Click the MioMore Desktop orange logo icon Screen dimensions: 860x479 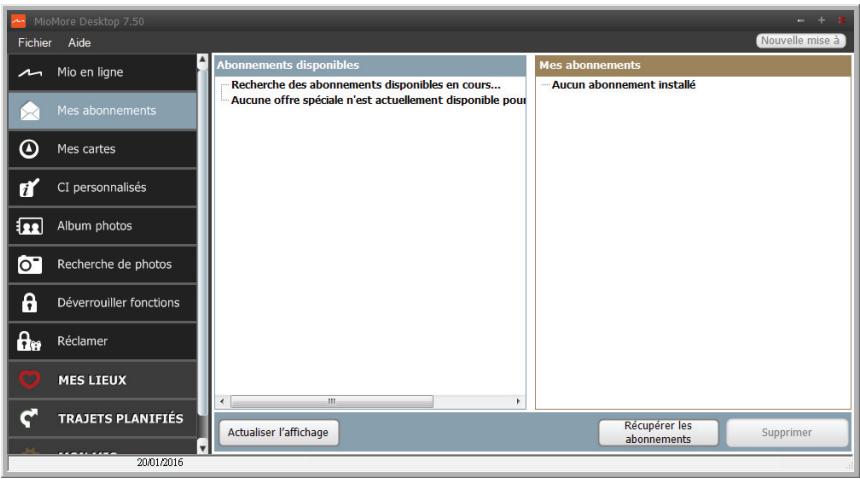19,21
